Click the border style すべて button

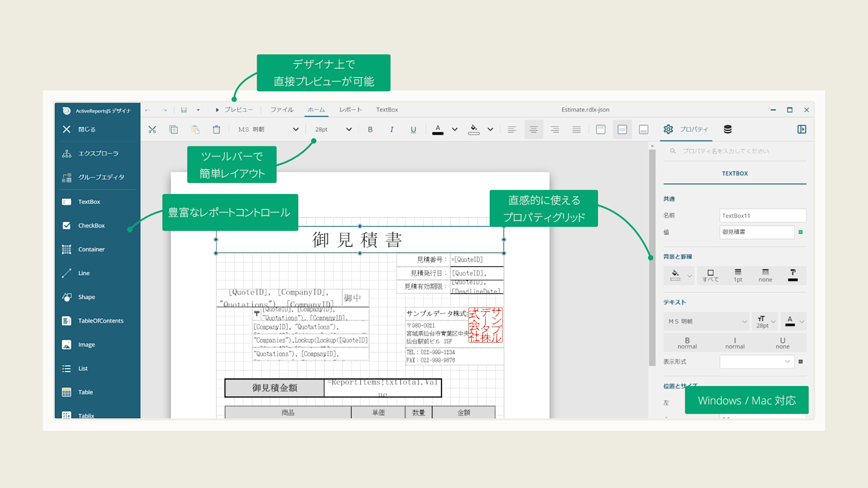click(x=711, y=275)
